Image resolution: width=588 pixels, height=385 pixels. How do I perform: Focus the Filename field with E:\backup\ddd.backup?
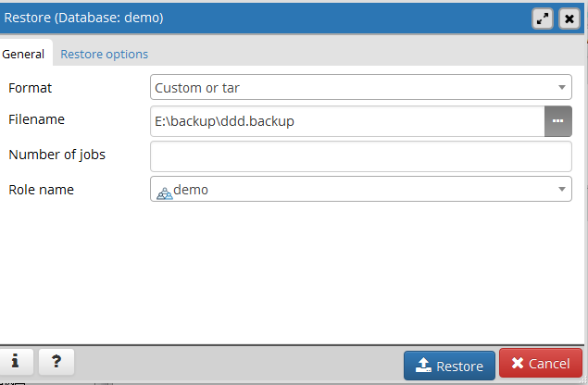point(347,121)
